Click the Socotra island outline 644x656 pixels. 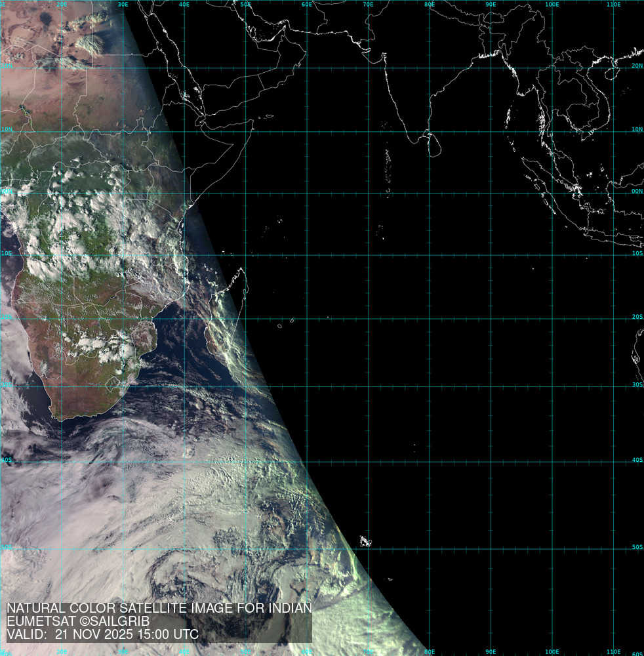click(268, 117)
